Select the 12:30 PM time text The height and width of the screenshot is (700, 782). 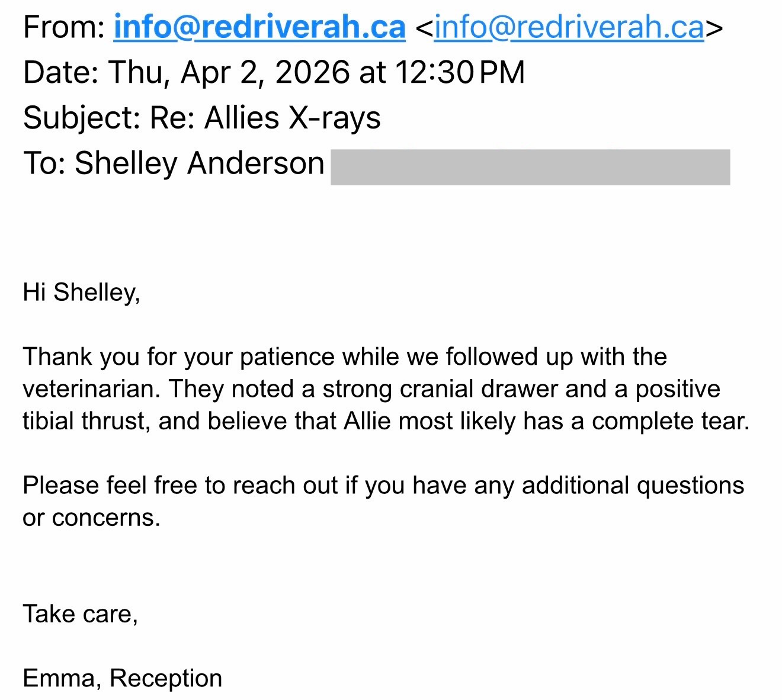click(x=459, y=73)
